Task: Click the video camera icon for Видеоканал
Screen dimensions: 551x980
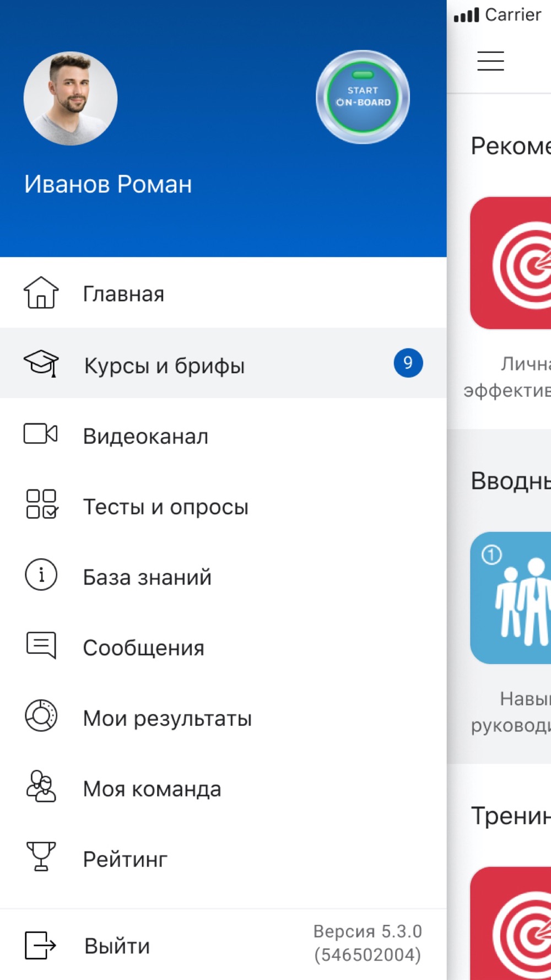Action: [x=41, y=434]
